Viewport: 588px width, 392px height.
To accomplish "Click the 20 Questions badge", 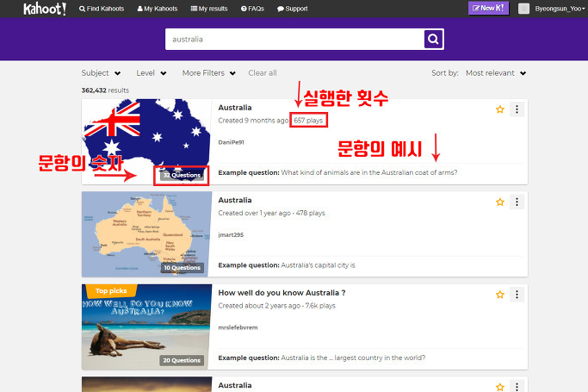I will pos(183,360).
